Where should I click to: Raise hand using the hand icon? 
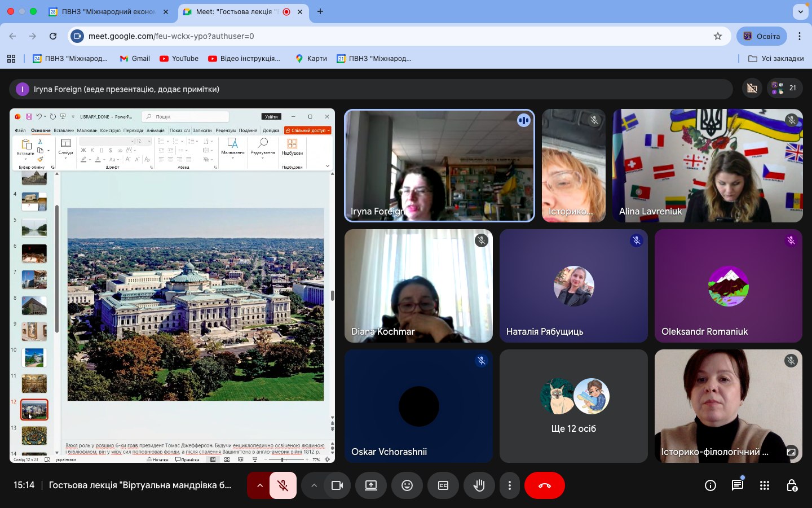pyautogui.click(x=479, y=485)
